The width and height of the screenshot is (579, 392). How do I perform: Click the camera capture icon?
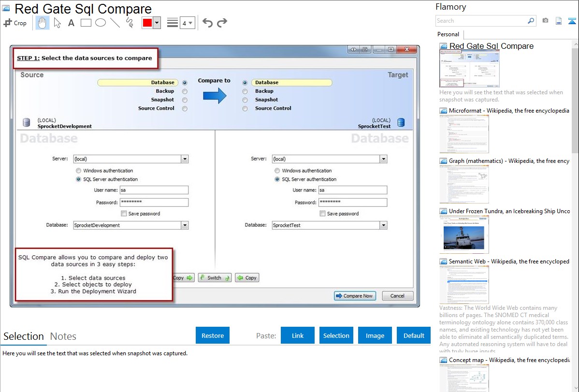click(545, 21)
